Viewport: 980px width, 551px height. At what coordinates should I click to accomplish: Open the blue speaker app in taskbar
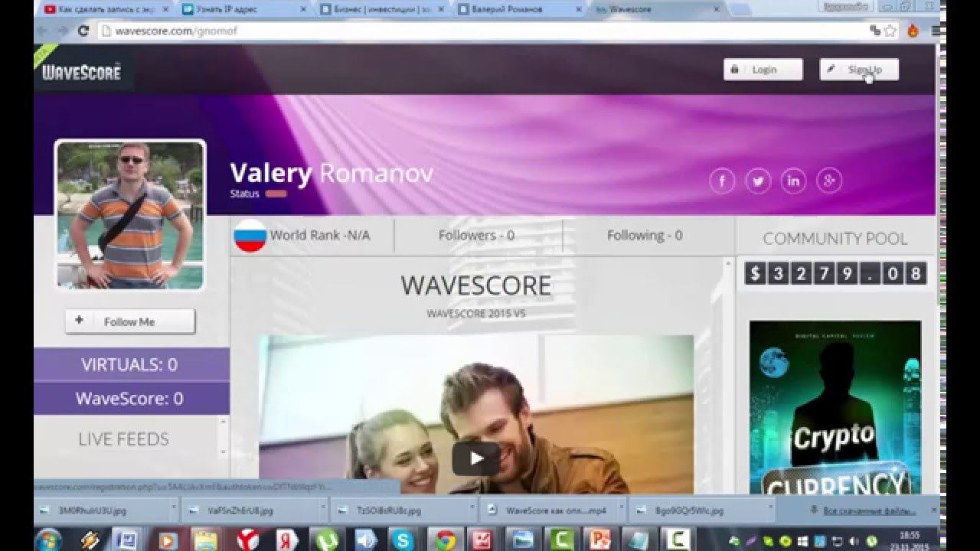coord(366,540)
